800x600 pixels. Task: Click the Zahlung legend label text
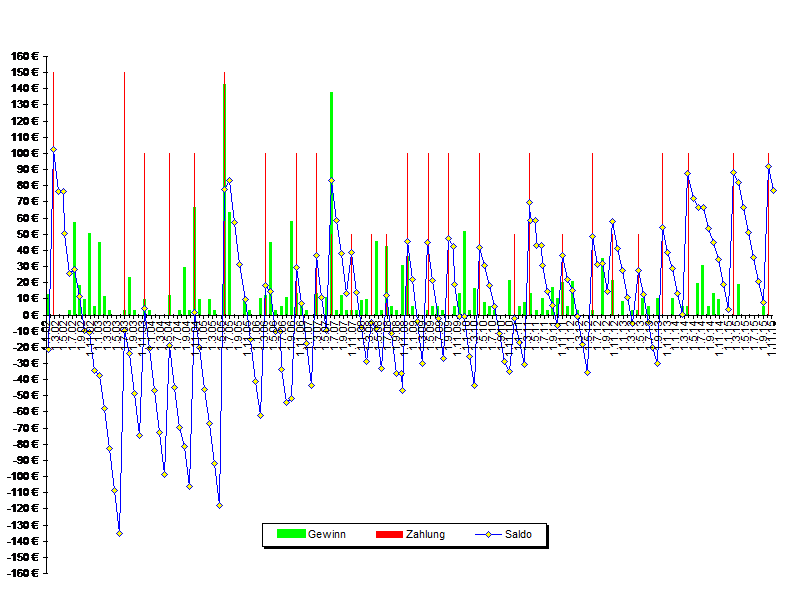426,534
